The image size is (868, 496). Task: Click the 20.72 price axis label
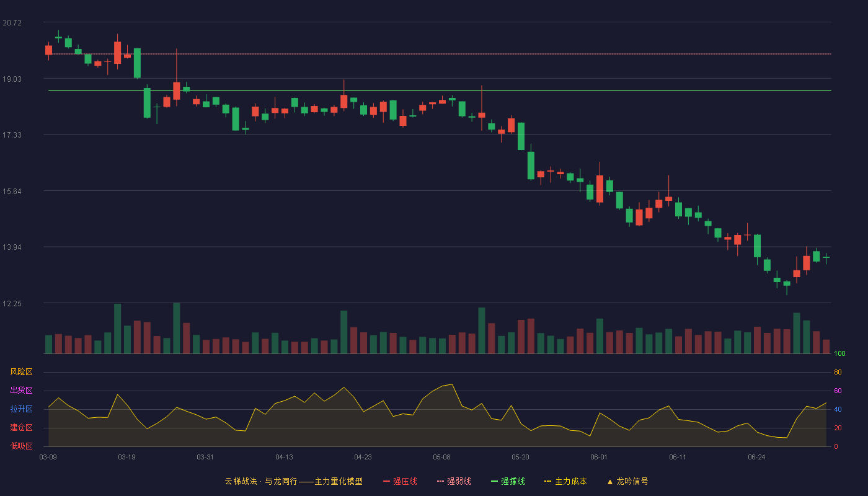tap(12, 23)
